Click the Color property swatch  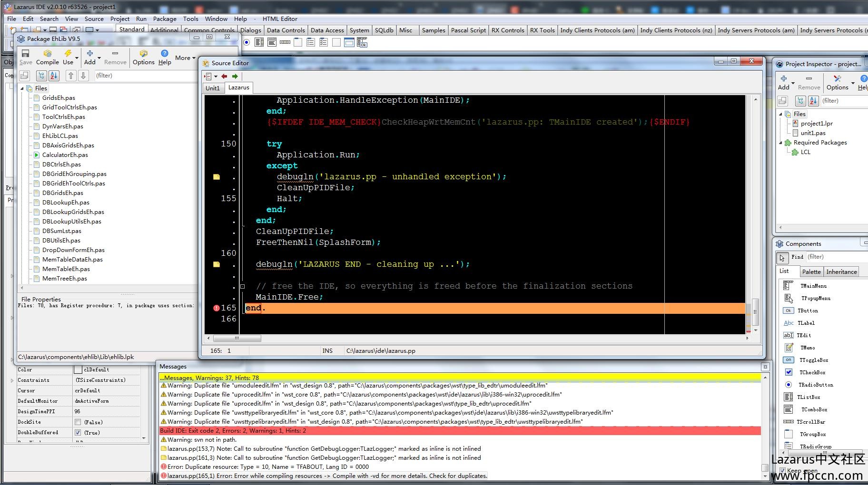pos(78,369)
